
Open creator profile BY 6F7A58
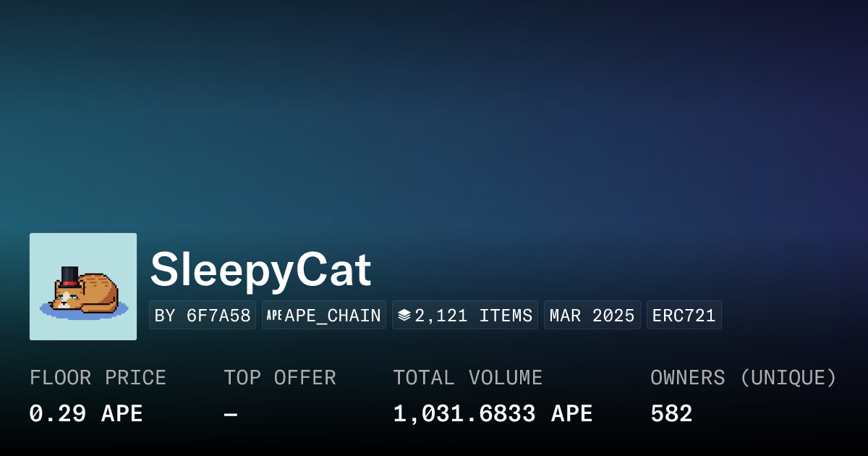click(203, 316)
